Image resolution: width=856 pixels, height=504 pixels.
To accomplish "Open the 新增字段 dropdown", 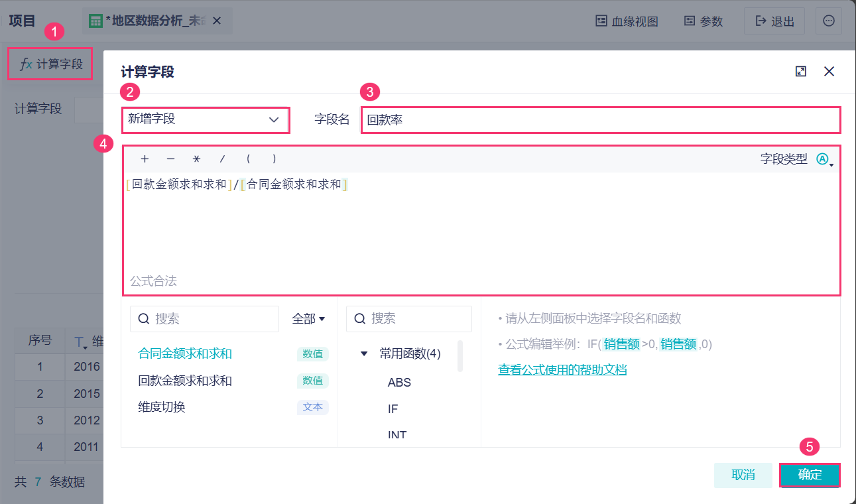I will [205, 120].
